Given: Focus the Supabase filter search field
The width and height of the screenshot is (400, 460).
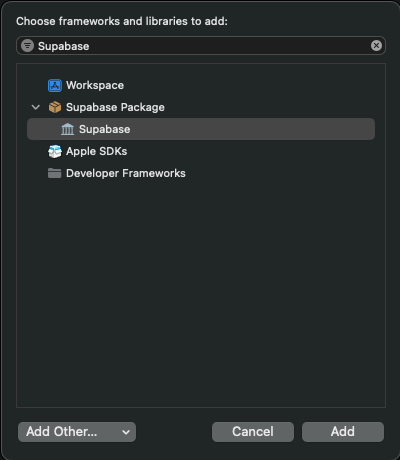Looking at the screenshot, I should point(201,46).
